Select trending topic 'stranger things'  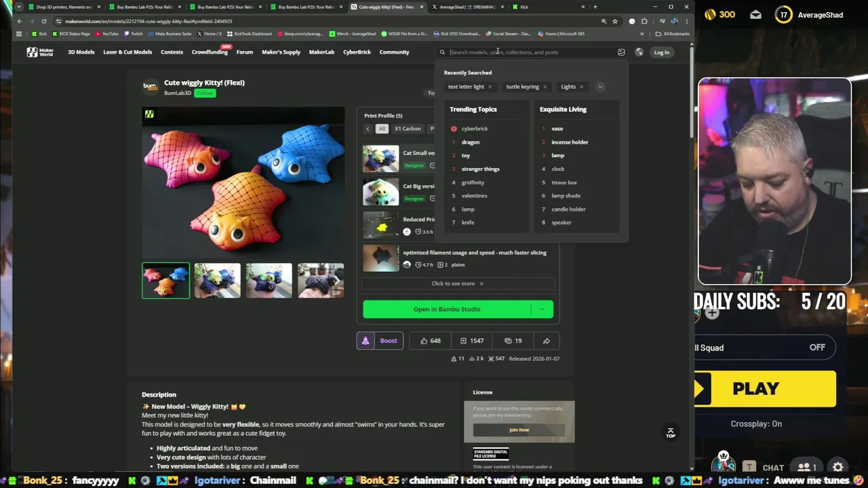coord(480,169)
